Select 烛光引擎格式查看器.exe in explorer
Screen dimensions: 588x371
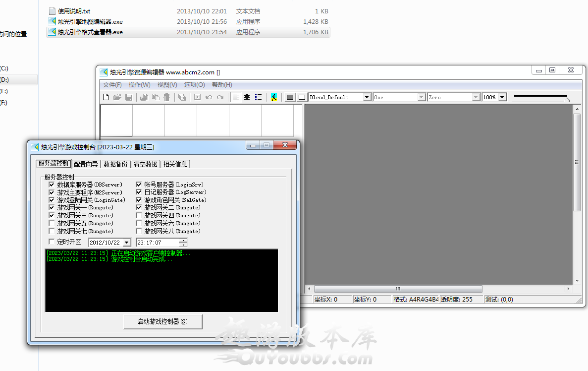click(188, 32)
